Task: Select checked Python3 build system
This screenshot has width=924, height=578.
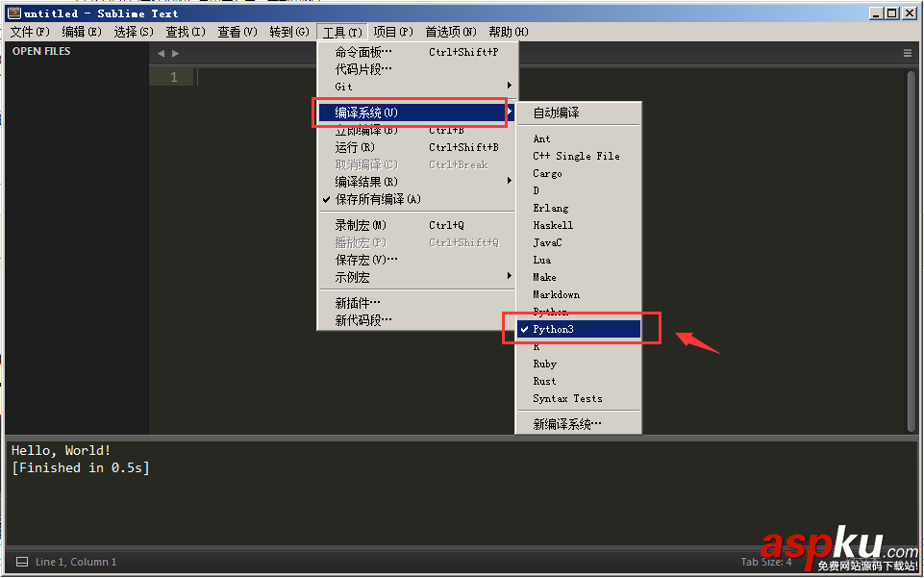Action: click(579, 329)
